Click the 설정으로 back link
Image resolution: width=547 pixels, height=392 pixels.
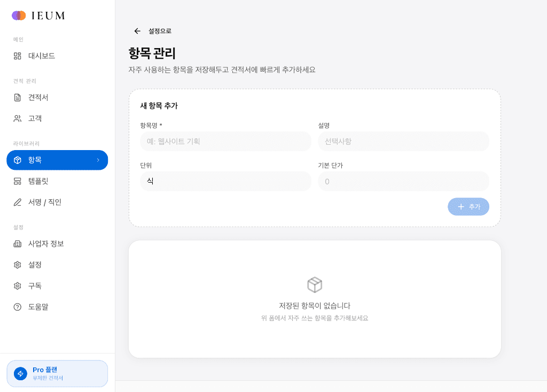click(x=159, y=31)
